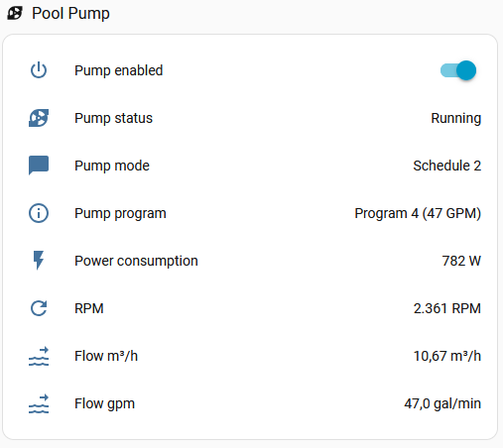Click the Schedule 2 mode value
The height and width of the screenshot is (448, 503).
click(447, 166)
